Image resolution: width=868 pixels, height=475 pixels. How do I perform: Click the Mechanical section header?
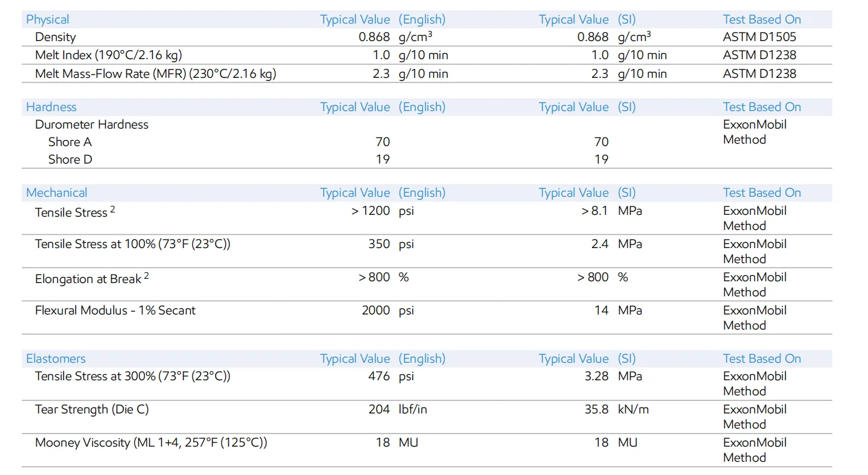[x=56, y=193]
